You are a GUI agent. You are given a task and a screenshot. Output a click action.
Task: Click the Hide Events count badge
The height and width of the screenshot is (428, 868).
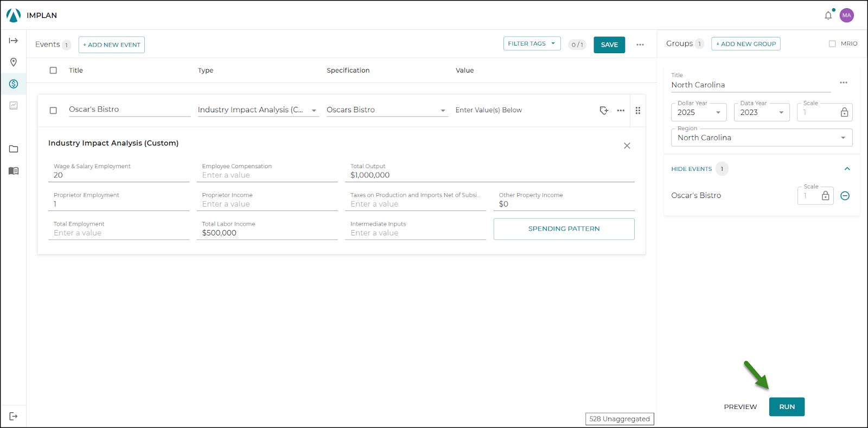[x=722, y=169]
